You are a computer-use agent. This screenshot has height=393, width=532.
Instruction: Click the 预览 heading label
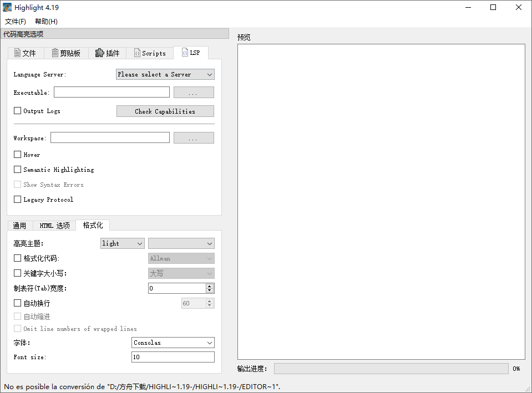pyautogui.click(x=244, y=37)
